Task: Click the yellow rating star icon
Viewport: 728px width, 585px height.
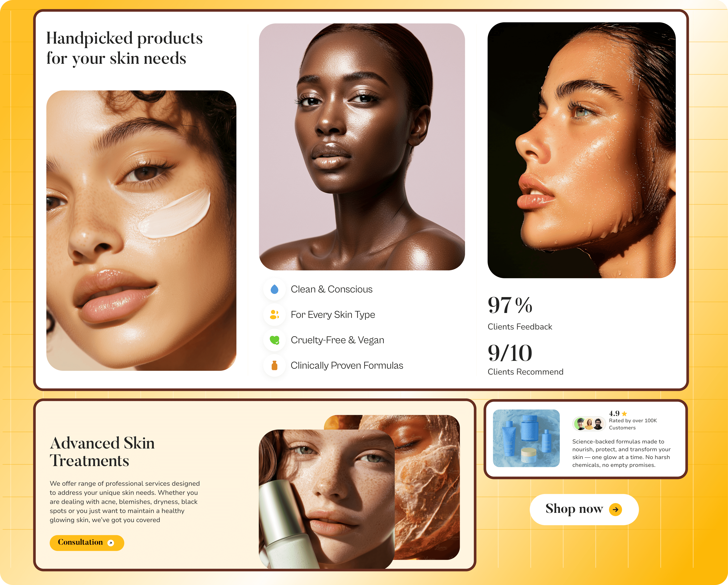Action: click(624, 413)
